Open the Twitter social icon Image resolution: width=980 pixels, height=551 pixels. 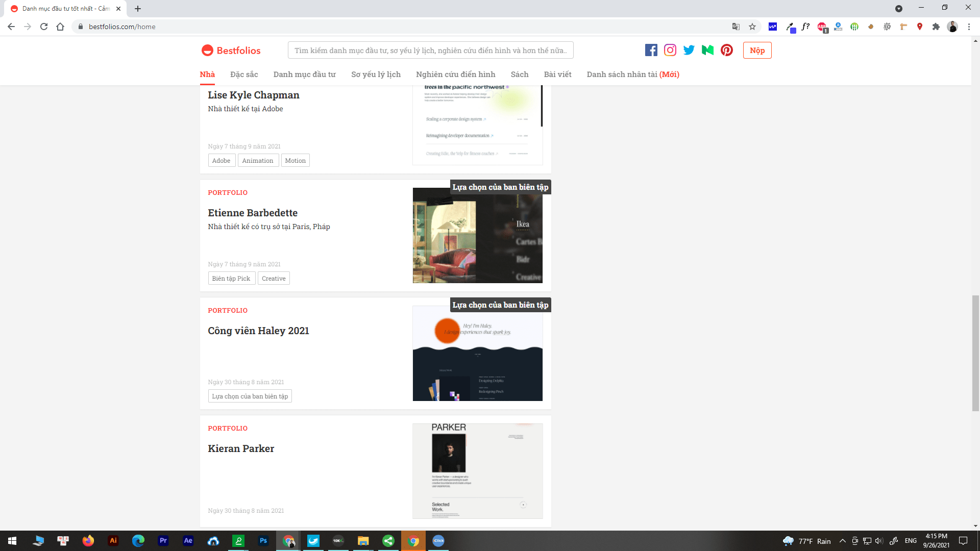pos(689,50)
